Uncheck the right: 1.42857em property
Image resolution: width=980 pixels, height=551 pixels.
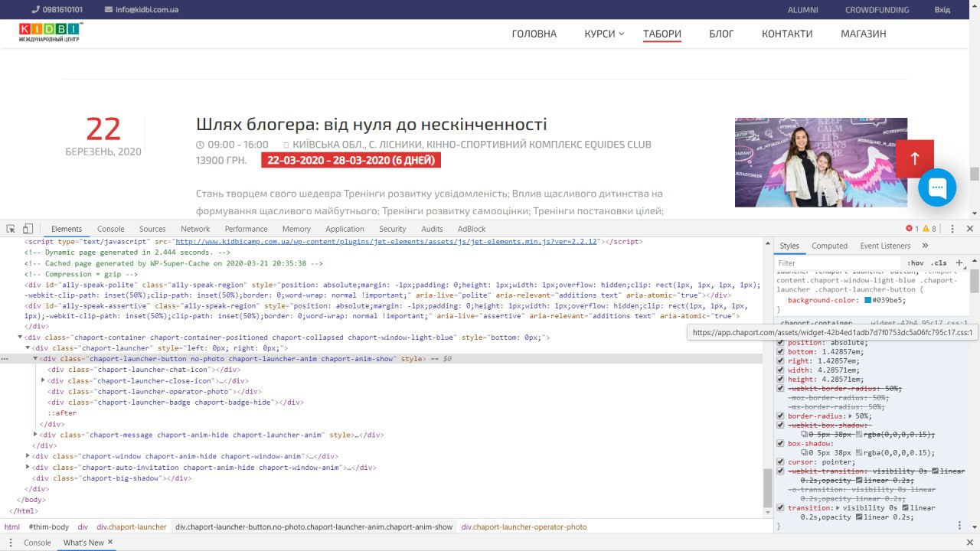(781, 360)
